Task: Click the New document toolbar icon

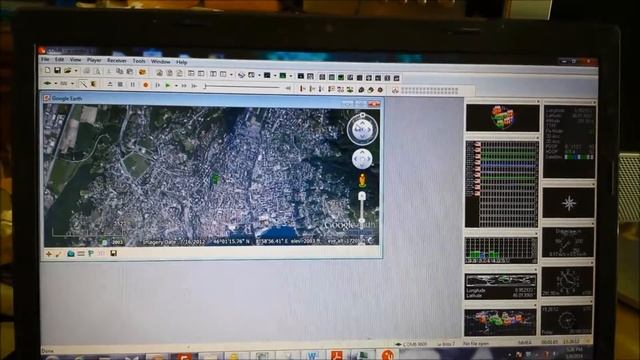Action: coord(47,70)
